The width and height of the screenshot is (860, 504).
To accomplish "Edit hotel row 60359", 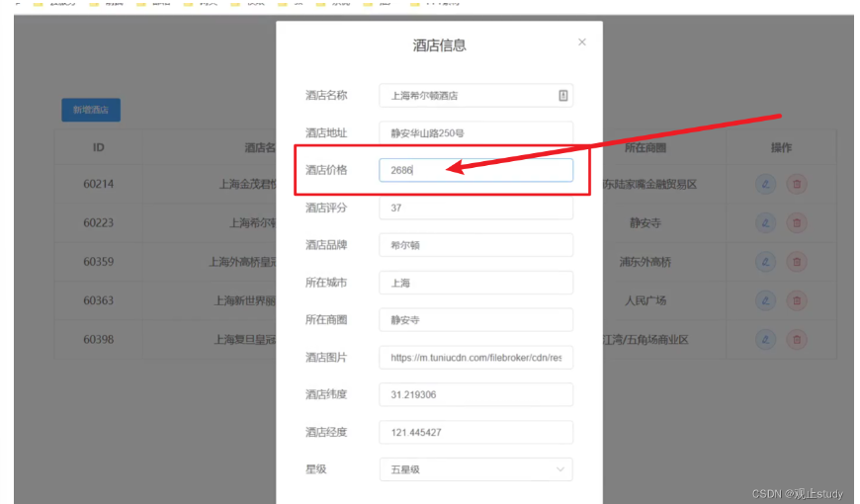I will point(766,262).
